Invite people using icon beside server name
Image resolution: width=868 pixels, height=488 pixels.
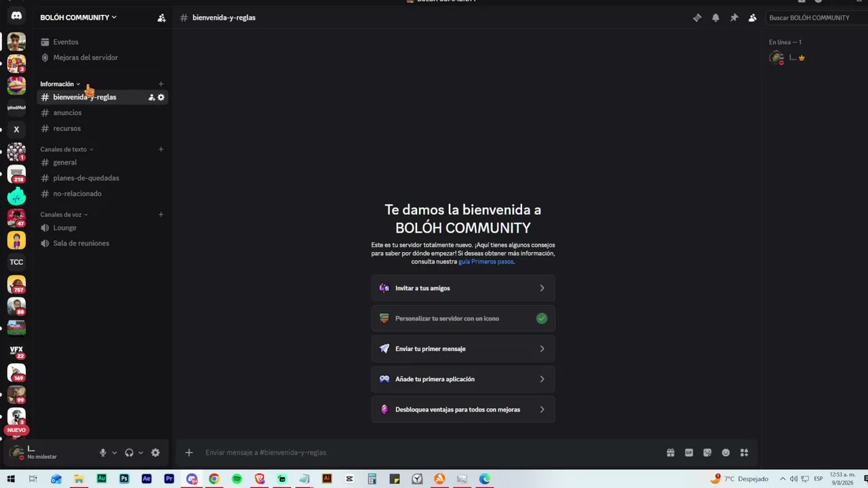click(x=161, y=18)
